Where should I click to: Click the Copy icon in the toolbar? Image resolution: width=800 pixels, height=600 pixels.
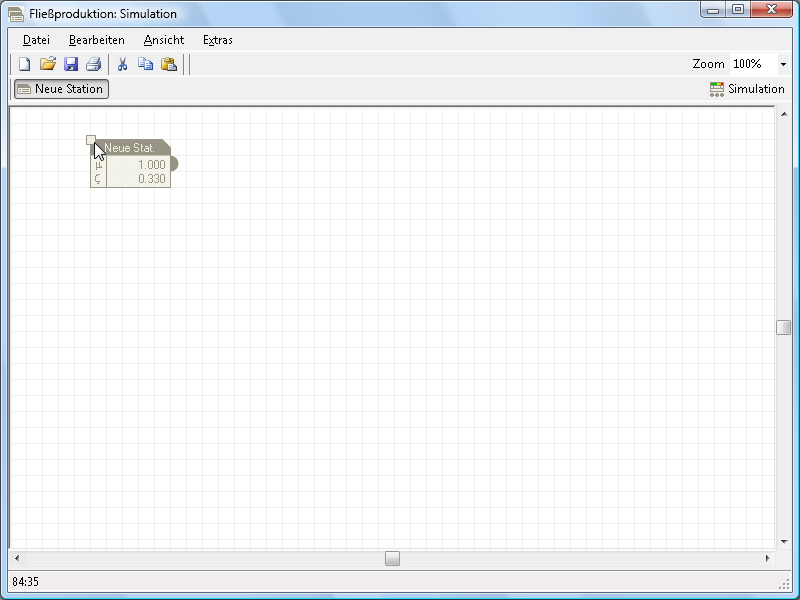[145, 64]
